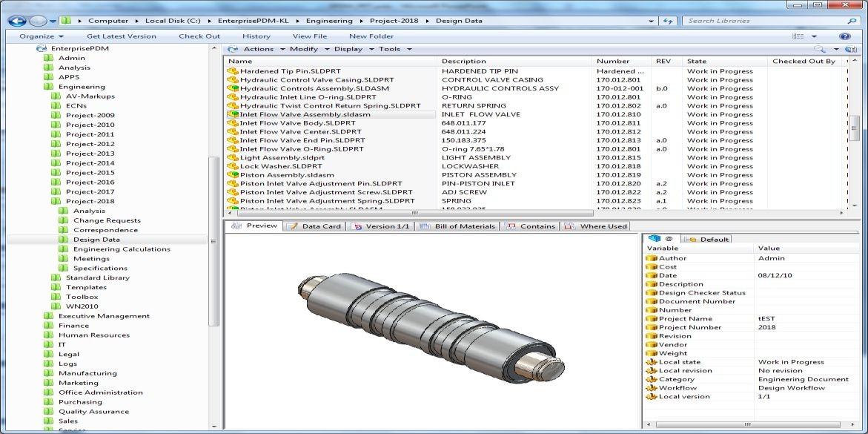Click the folder tree vertical scrollbar
This screenshot has width=868, height=434.
tap(213, 242)
